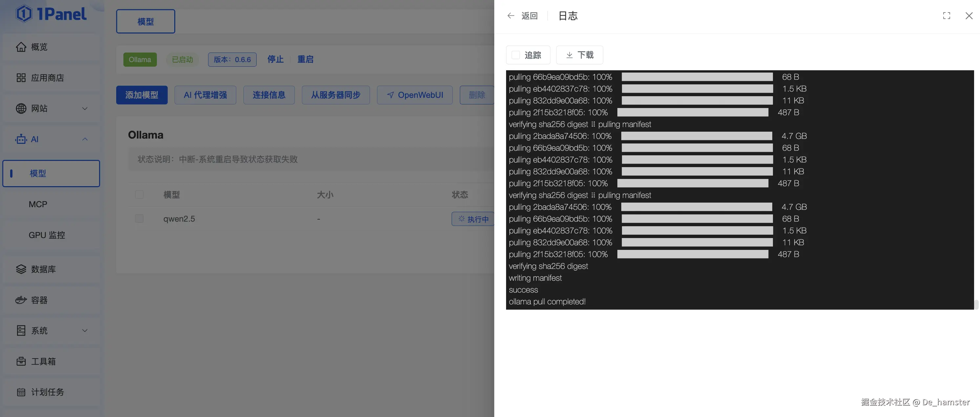Viewport: 980px width, 417px height.
Task: Open the 容器 container docker icon
Action: tap(21, 300)
